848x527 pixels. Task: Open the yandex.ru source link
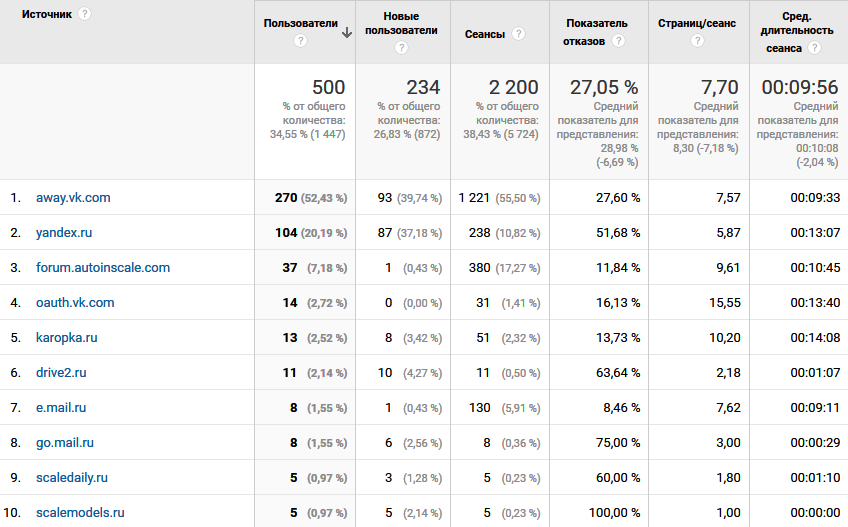pos(64,233)
